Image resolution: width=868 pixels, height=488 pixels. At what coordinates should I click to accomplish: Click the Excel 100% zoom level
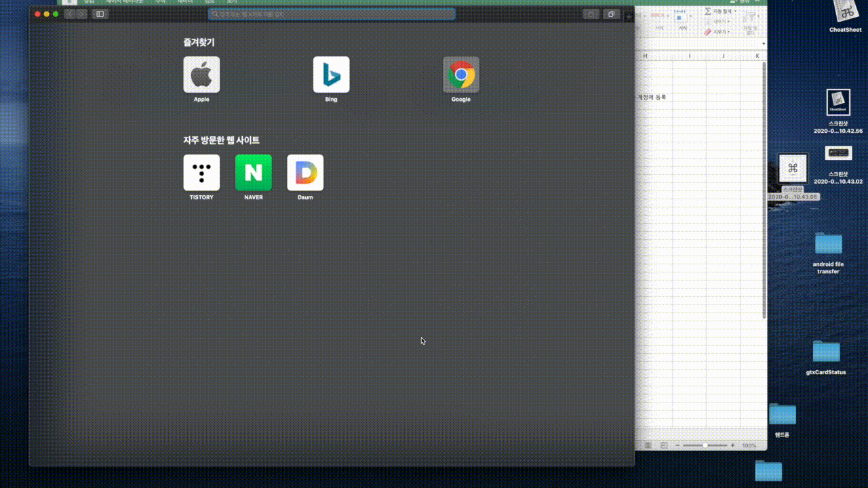click(x=749, y=445)
